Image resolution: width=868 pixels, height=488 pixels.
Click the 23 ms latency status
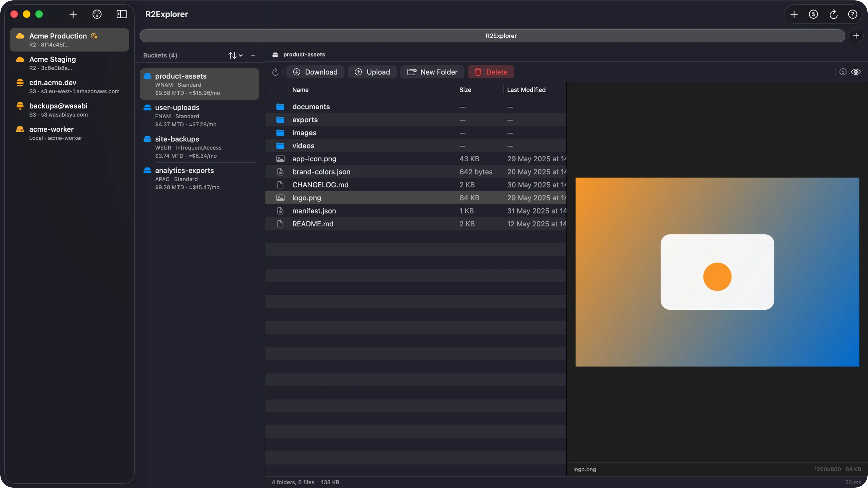pos(853,482)
